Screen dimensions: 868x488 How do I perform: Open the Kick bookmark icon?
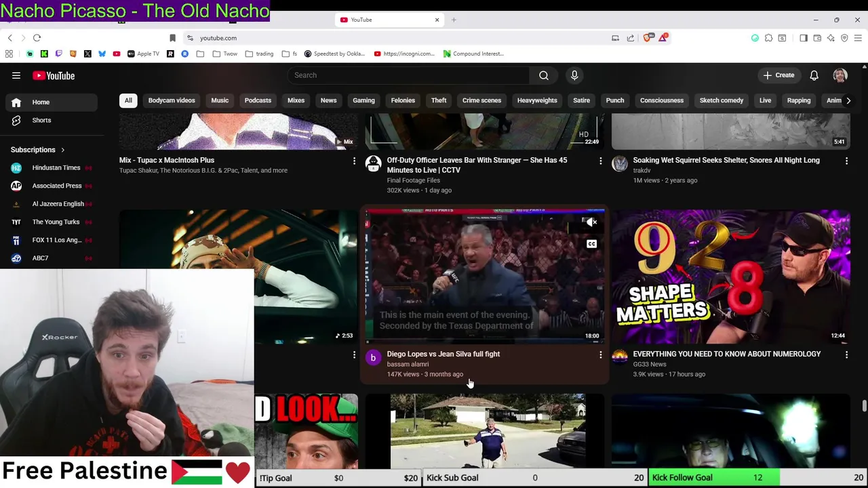tap(44, 54)
